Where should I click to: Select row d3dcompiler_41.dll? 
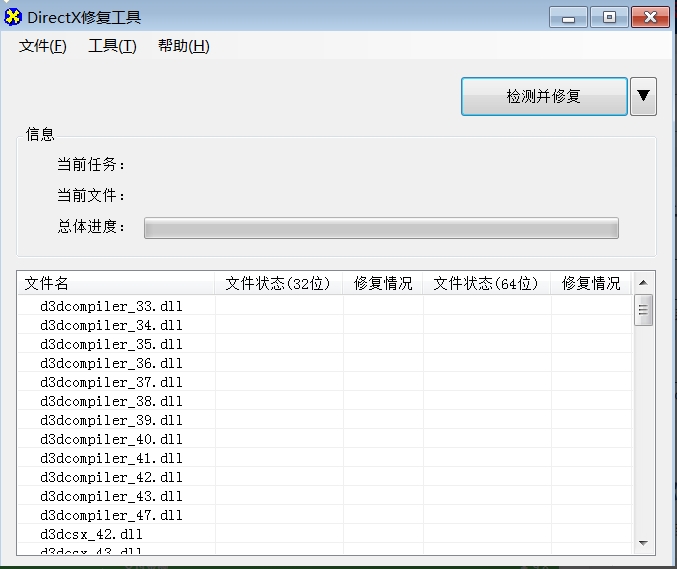(x=325, y=458)
